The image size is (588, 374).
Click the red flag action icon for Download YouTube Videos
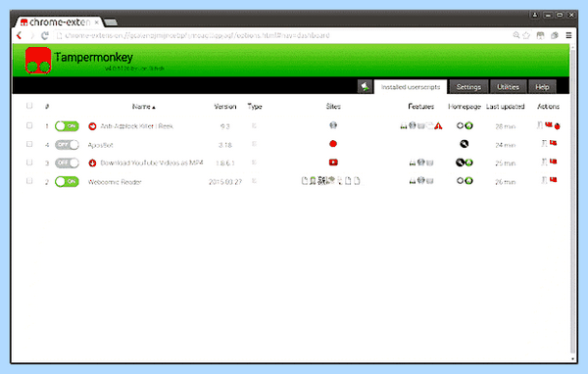[x=553, y=162]
